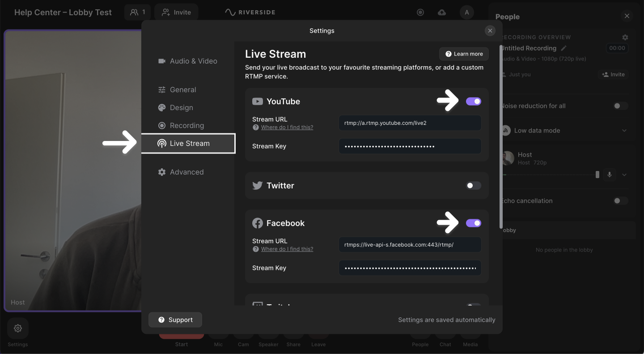644x354 pixels.
Task: Open YouTube "Where do I find this?" link
Action: pyautogui.click(x=287, y=128)
